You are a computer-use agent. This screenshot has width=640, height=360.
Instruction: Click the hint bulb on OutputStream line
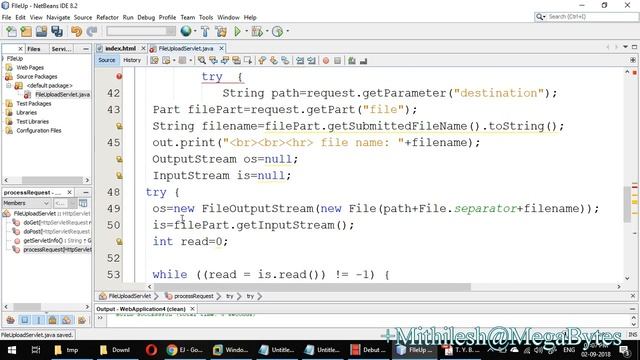click(x=119, y=159)
